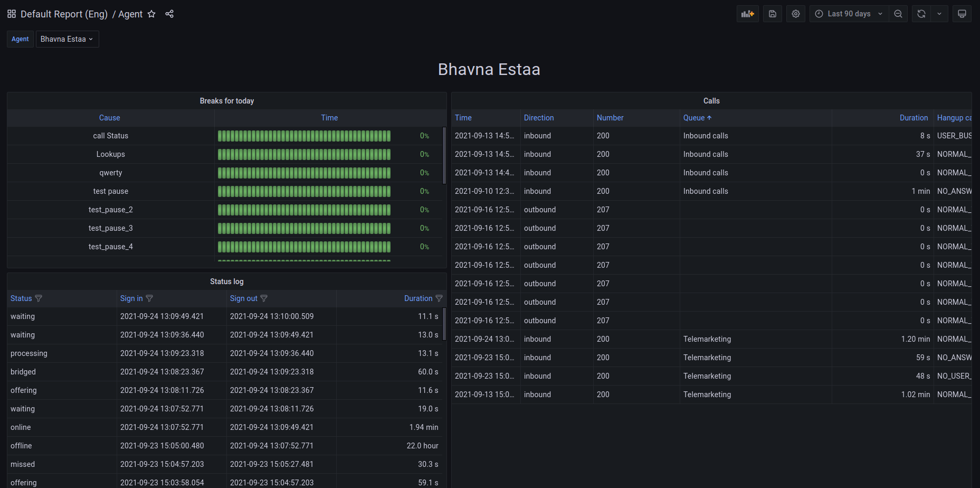Screen dimensions: 980x488
Task: Cycle view mode with monitor icon
Action: [962, 14]
